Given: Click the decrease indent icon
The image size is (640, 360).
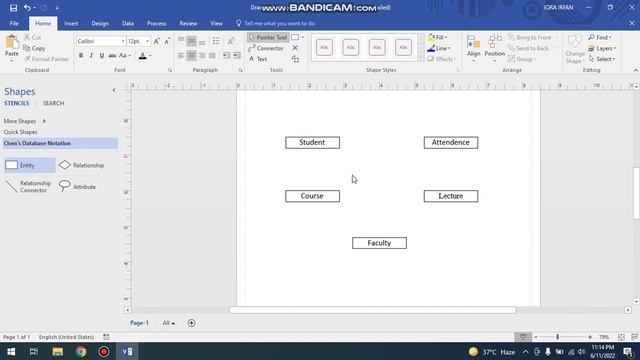Looking at the screenshot, I should coord(226,56).
